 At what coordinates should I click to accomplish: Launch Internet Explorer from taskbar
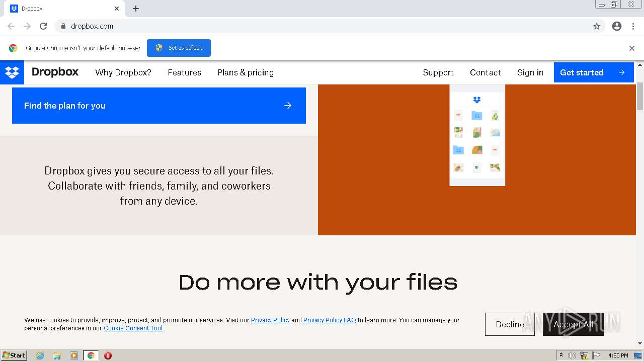coord(40,355)
